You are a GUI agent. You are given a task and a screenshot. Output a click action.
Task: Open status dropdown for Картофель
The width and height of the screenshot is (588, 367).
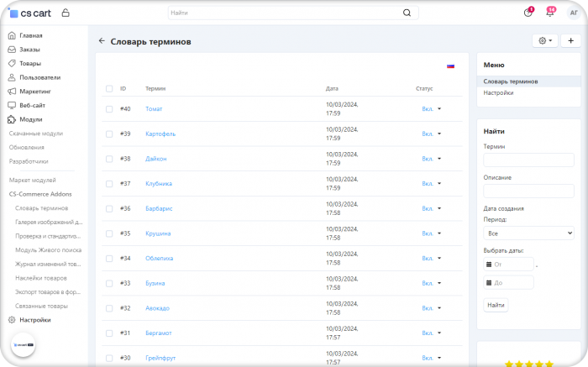click(431, 134)
